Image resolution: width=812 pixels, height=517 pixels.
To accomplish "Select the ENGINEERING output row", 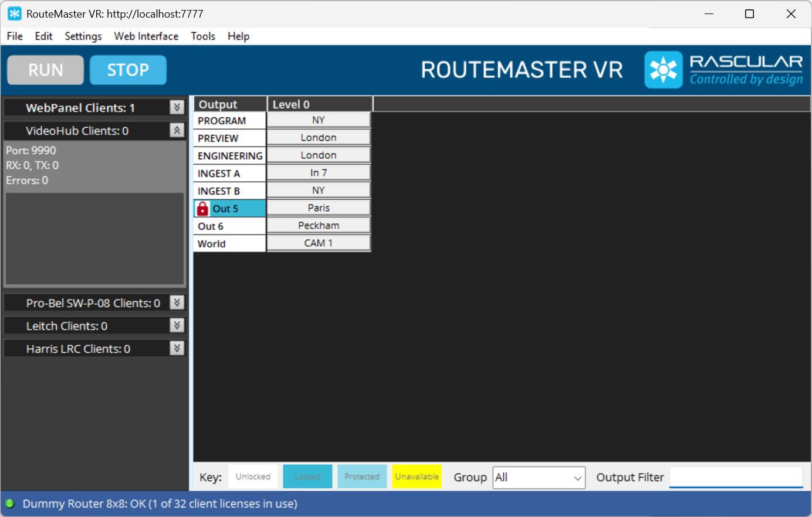I will 229,156.
